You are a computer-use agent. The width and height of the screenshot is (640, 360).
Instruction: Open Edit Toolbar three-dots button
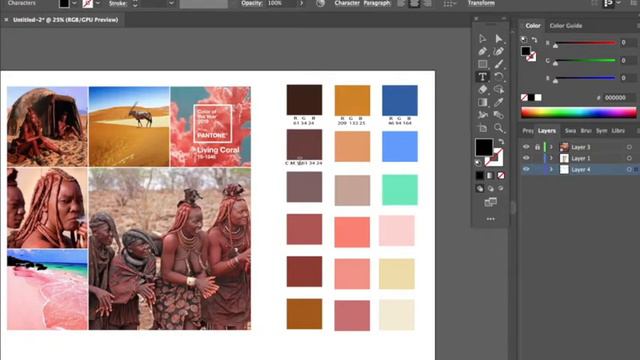tap(491, 219)
